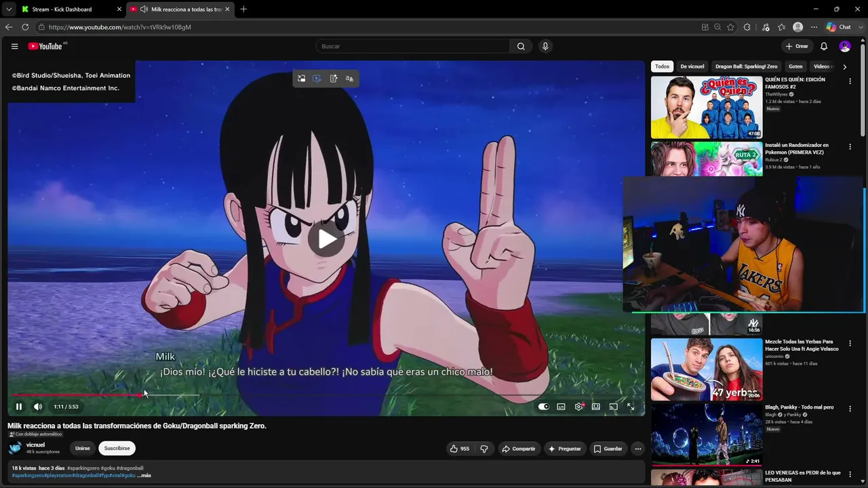Select the Dragon Ball: Sparking! Zero chip
The height and width of the screenshot is (488, 868).
(x=746, y=66)
